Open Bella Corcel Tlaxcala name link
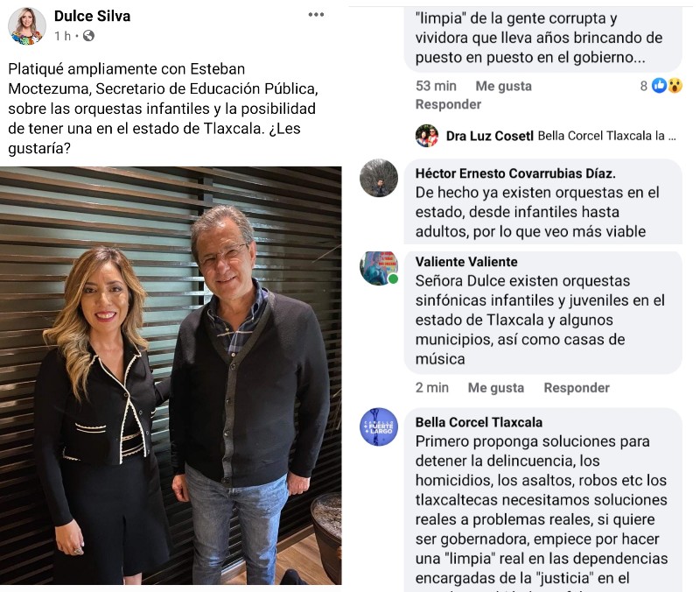Screen dimensions: 700x592 (x=479, y=422)
